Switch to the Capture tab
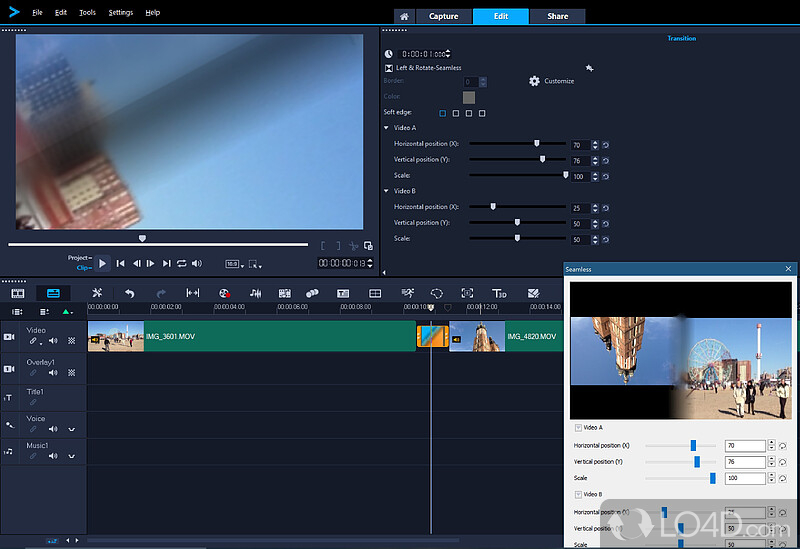Screen dimensions: 800x549 [x=443, y=16]
